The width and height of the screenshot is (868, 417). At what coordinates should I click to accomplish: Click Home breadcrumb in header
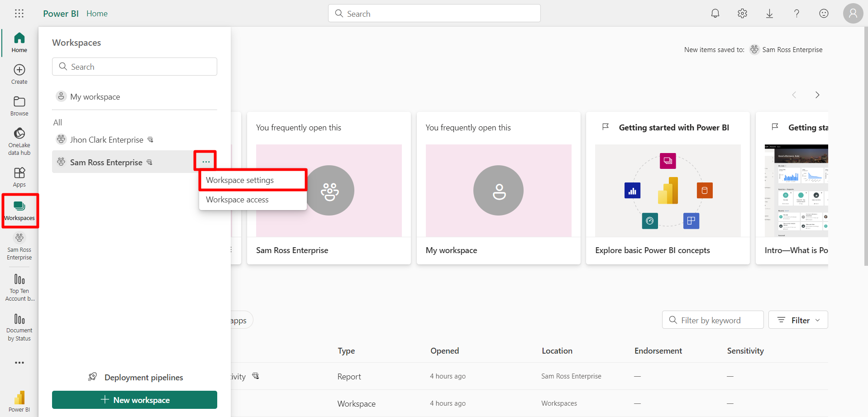97,14
